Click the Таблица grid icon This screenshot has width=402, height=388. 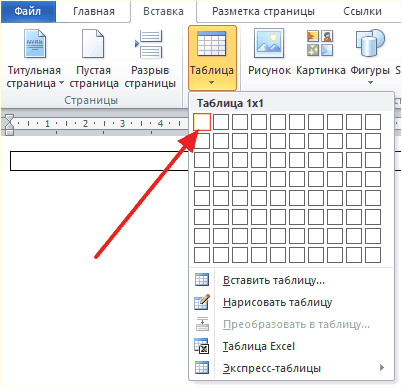[212, 44]
